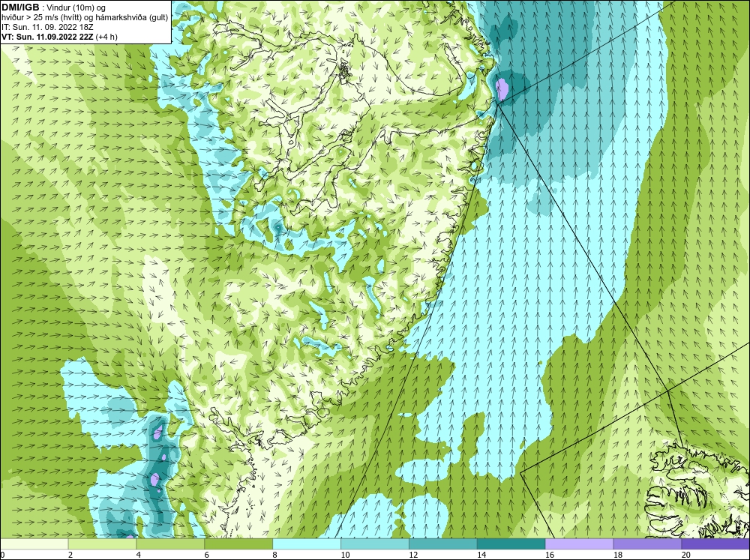This screenshot has height=560, width=750.
Task: Click the '6' scale label
Action: point(207,555)
